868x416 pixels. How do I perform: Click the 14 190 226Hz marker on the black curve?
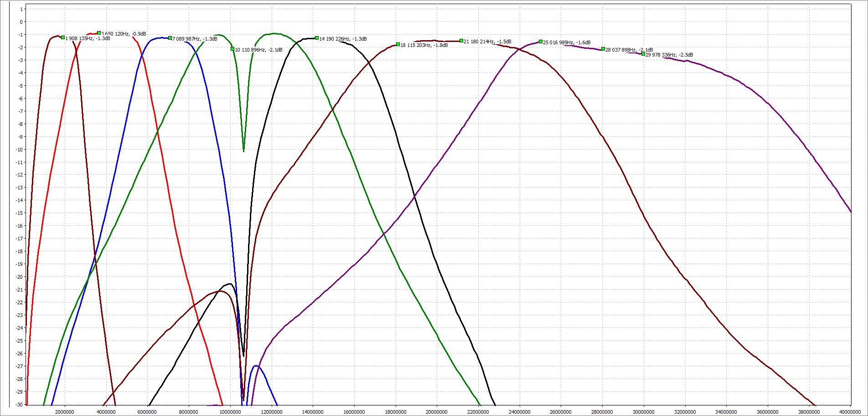pyautogui.click(x=317, y=38)
